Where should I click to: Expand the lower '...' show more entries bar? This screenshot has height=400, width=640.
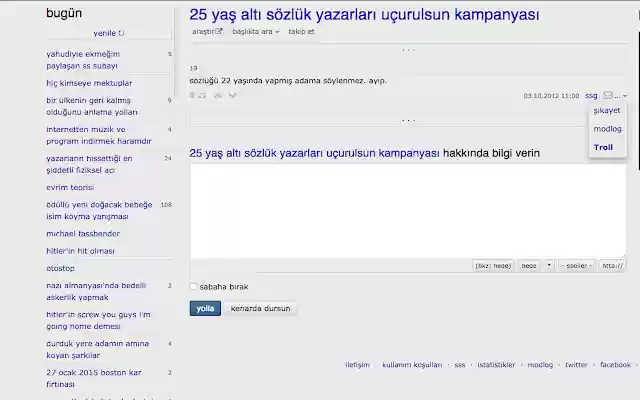(408, 120)
